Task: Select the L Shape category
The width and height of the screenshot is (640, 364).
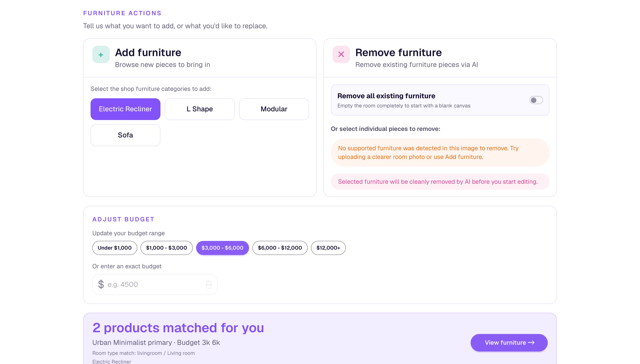Action: [x=200, y=109]
